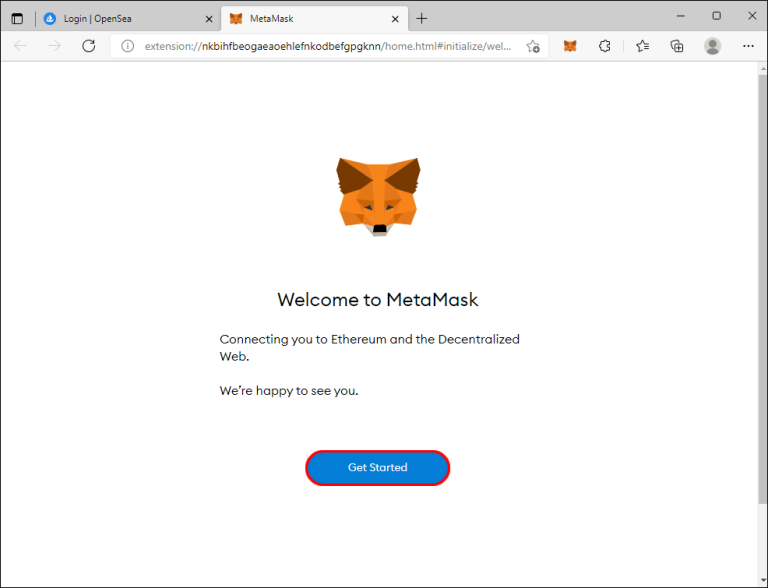
Task: Close the Login | OpenSea tab
Action: (208, 18)
